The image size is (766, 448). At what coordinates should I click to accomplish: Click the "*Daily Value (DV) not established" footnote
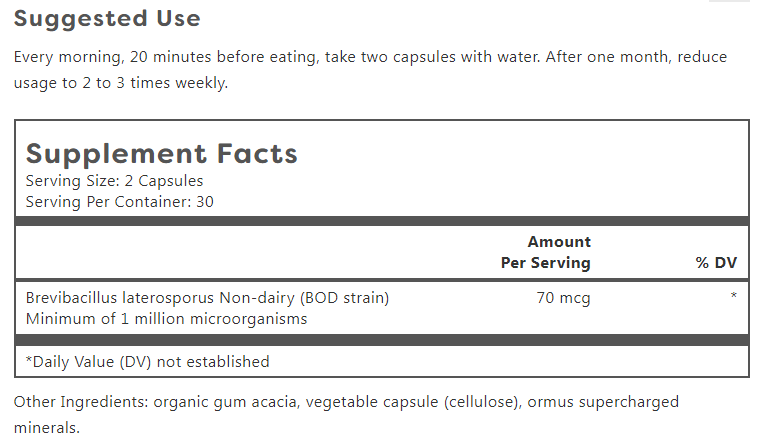pos(147,361)
